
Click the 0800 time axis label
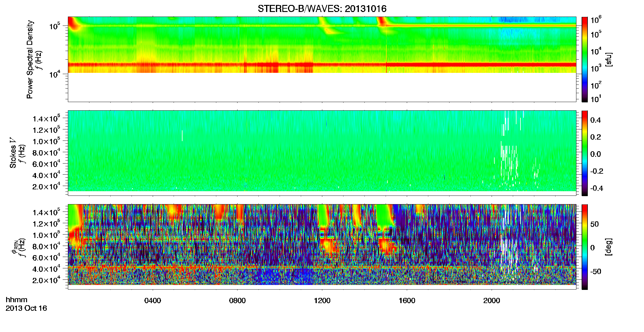click(238, 301)
